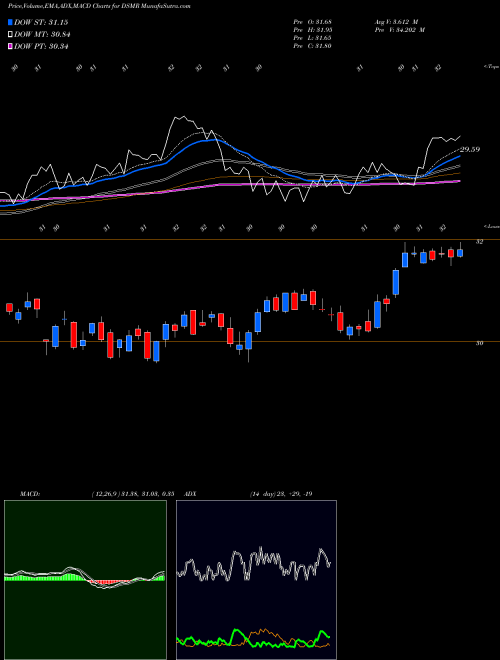500x660 pixels.
Task: Select the DOW PT: 30.34 label
Action: pos(41,46)
